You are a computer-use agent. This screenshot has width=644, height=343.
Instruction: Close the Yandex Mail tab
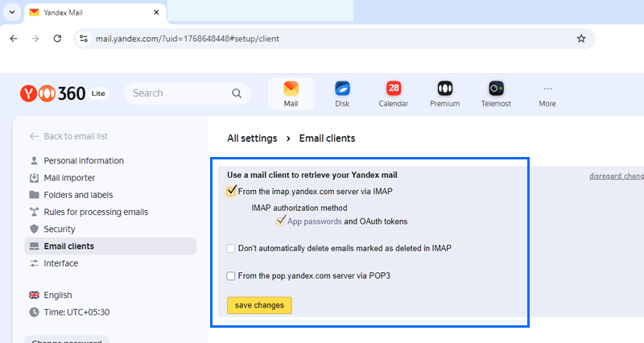coord(156,12)
